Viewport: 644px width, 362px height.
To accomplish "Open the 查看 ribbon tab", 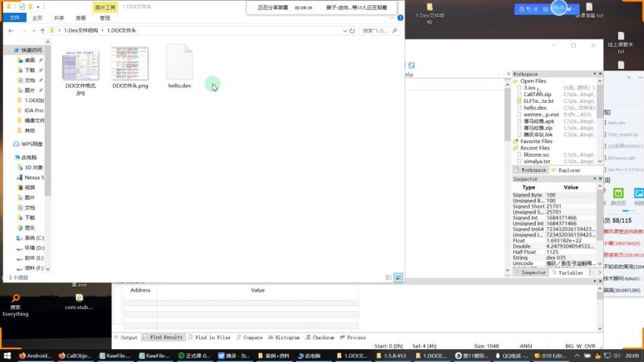I will click(x=80, y=17).
